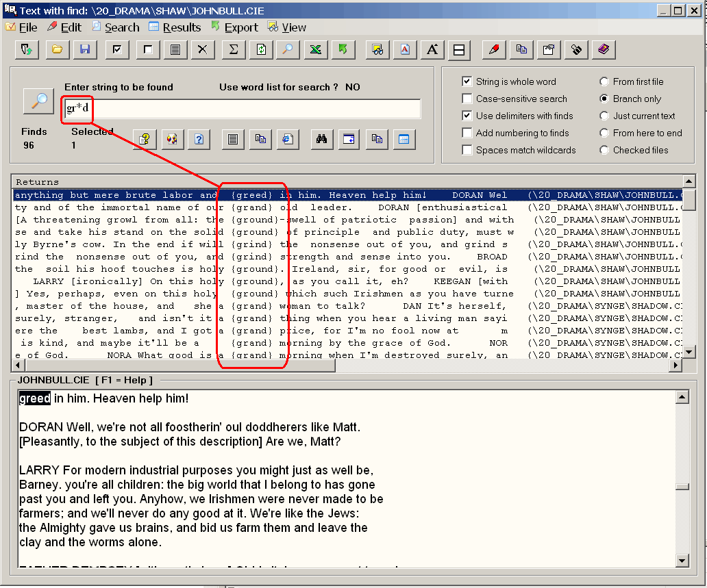This screenshot has height=588, width=707.
Task: Uncheck String is whole word
Action: pyautogui.click(x=467, y=81)
